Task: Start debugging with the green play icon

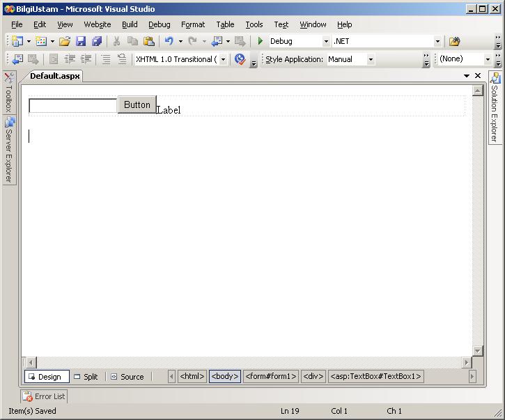Action: pos(261,42)
